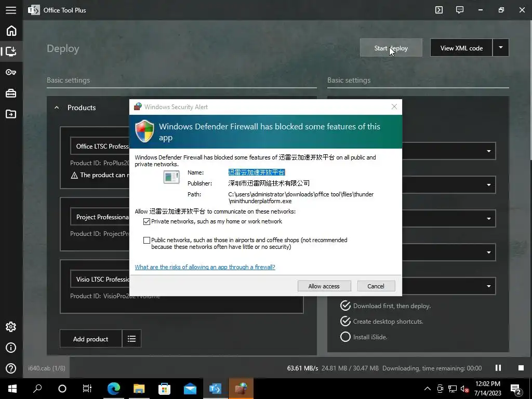Click the firewall alert taskbar icon

coord(241,389)
